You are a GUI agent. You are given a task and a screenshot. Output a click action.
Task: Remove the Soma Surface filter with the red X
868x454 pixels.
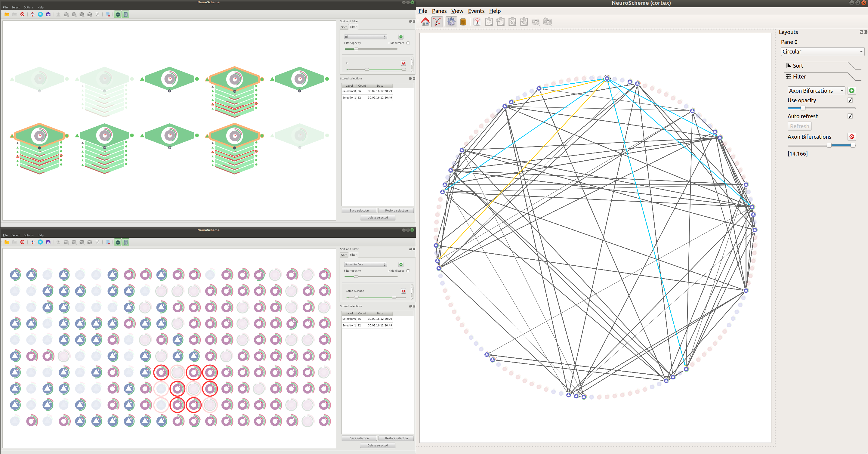403,291
